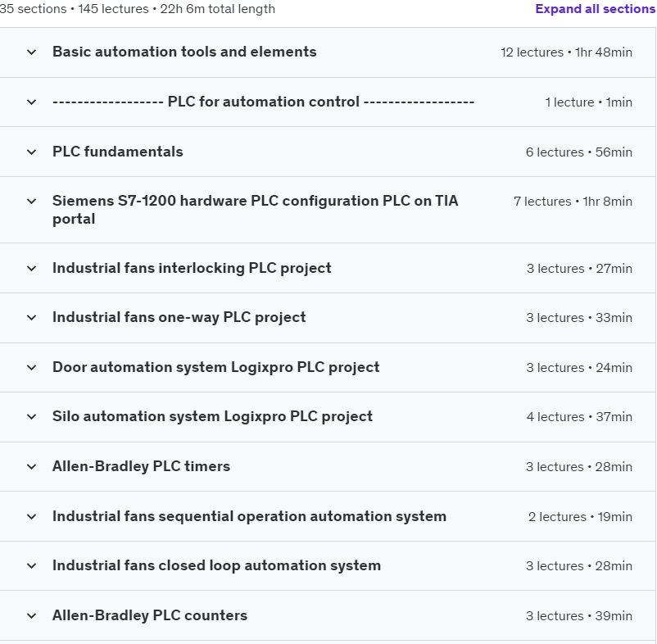Expand chevron for Siemens S7-1200 hardware section

pyautogui.click(x=32, y=202)
